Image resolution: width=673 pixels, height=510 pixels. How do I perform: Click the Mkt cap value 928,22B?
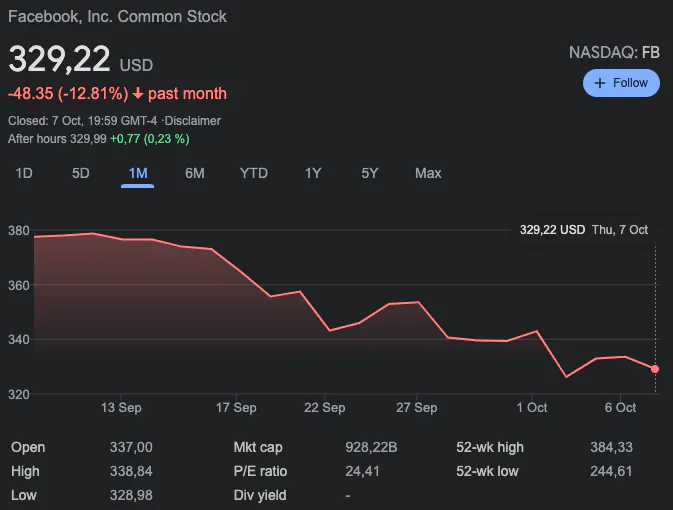371,447
